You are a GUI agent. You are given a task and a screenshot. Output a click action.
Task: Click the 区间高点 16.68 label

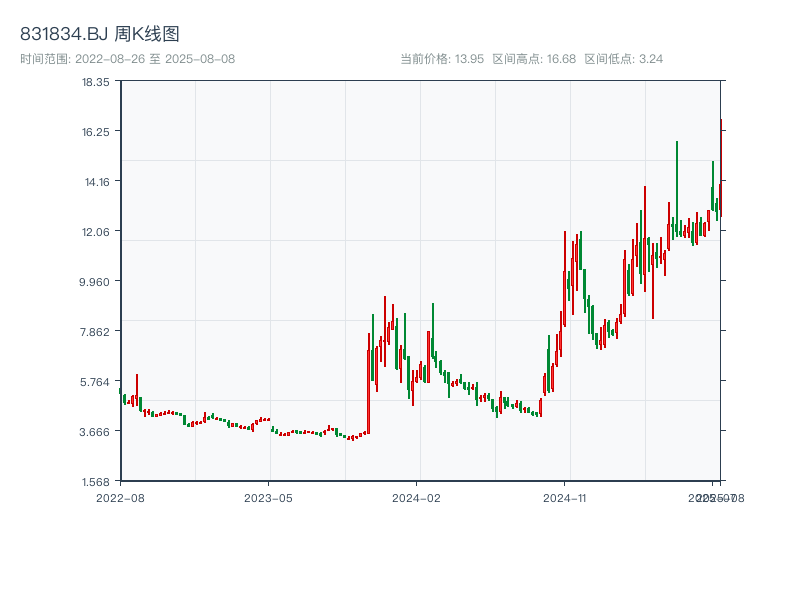tap(534, 59)
